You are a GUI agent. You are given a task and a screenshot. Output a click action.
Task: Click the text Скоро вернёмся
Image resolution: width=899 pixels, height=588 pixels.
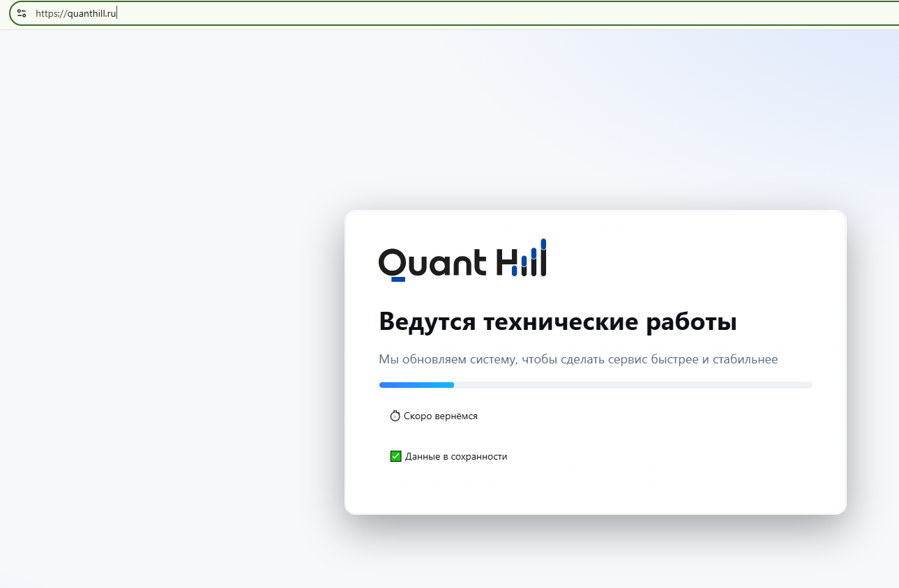tap(441, 416)
